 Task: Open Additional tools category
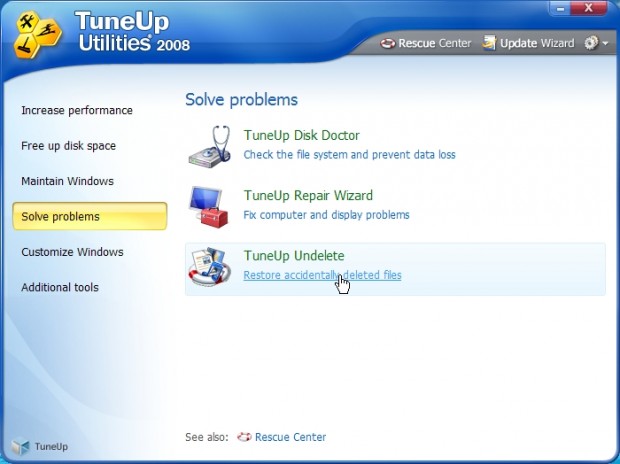(60, 287)
